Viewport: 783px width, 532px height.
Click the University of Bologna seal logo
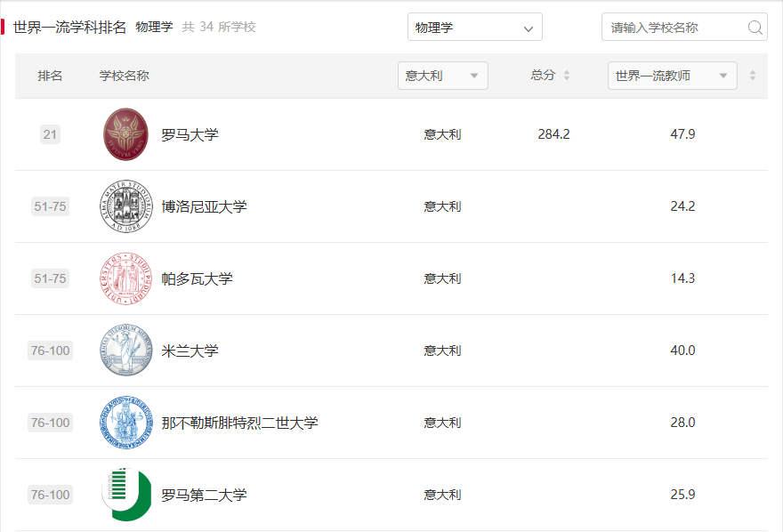[126, 206]
